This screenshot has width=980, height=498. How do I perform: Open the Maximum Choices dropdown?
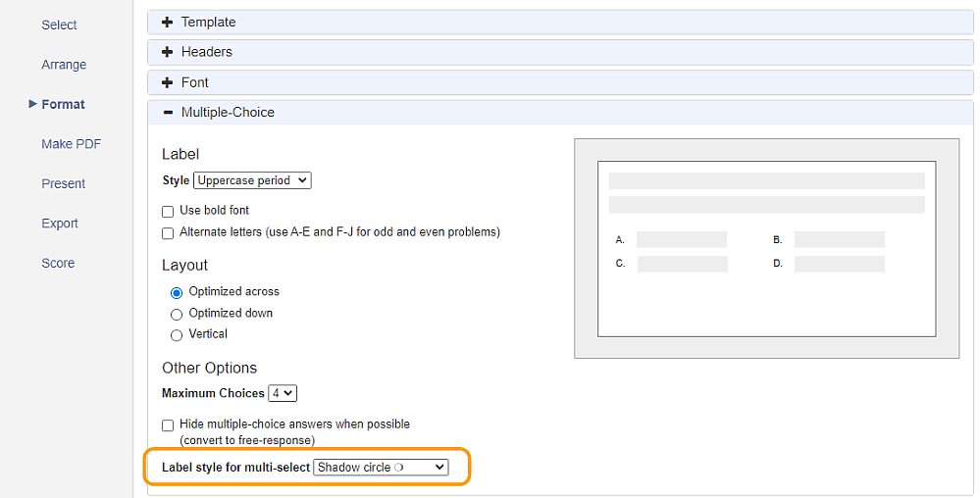[x=283, y=393]
